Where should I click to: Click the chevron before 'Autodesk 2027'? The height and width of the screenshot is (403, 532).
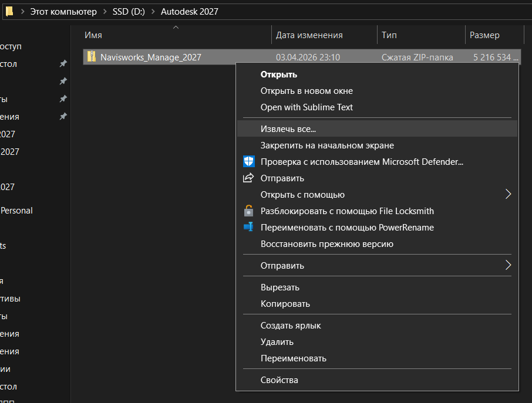153,12
